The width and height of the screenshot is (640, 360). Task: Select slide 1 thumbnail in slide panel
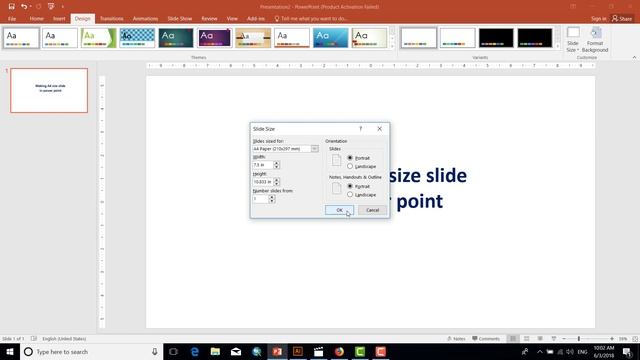pyautogui.click(x=49, y=90)
